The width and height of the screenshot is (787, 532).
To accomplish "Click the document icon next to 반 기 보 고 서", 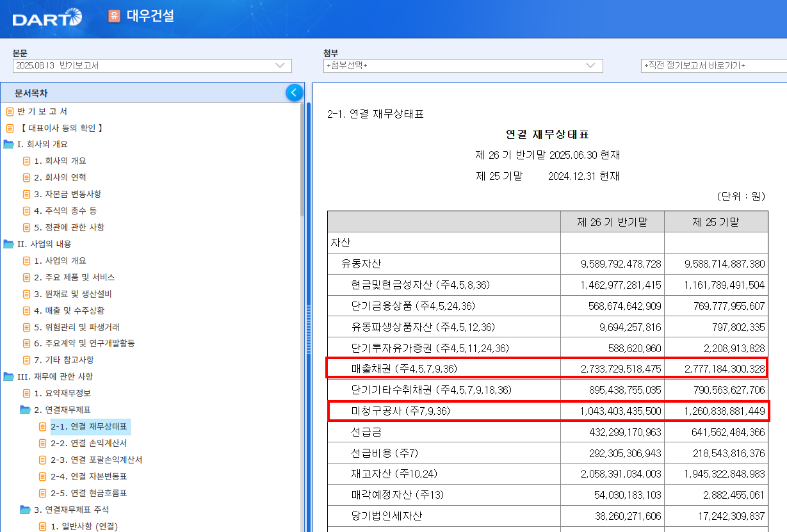I will coord(10,111).
